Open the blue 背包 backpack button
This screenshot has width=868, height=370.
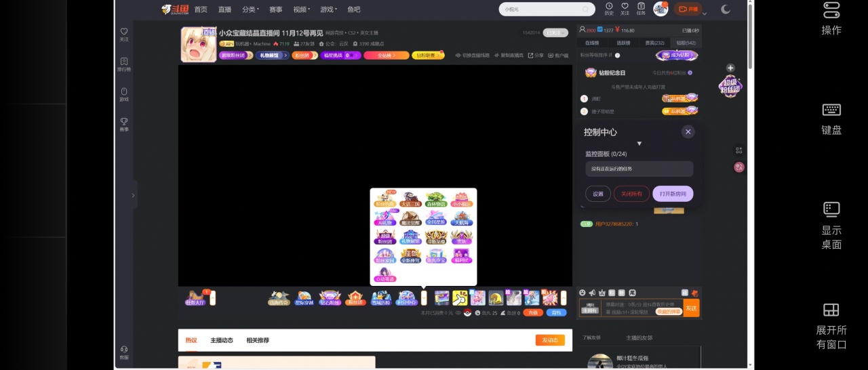[556, 312]
